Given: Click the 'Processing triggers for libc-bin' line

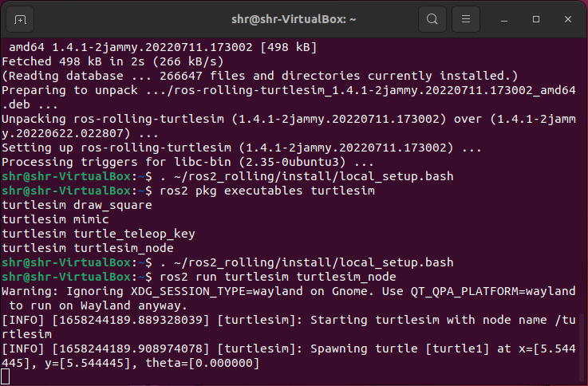Looking at the screenshot, I should [x=187, y=162].
